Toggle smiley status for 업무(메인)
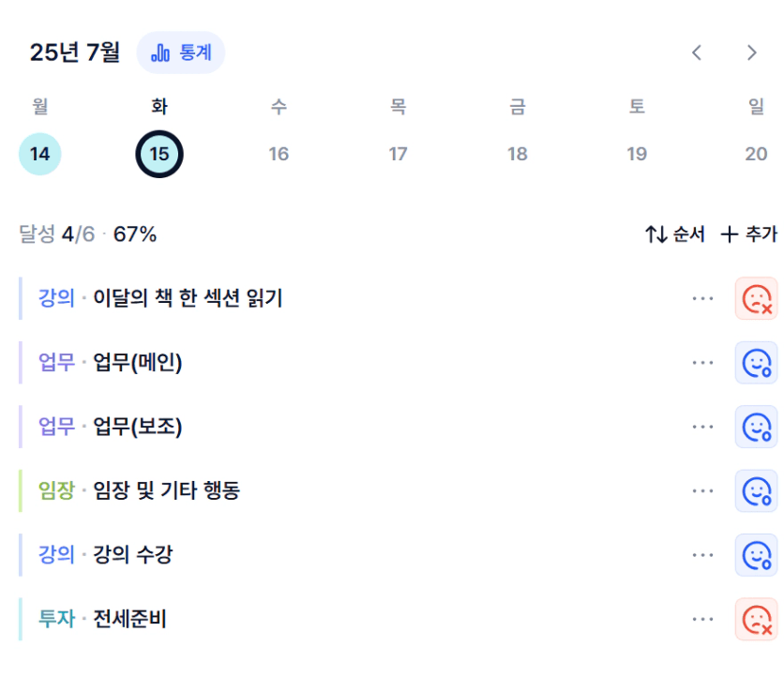Screen dimensions: 784x677 (756, 363)
